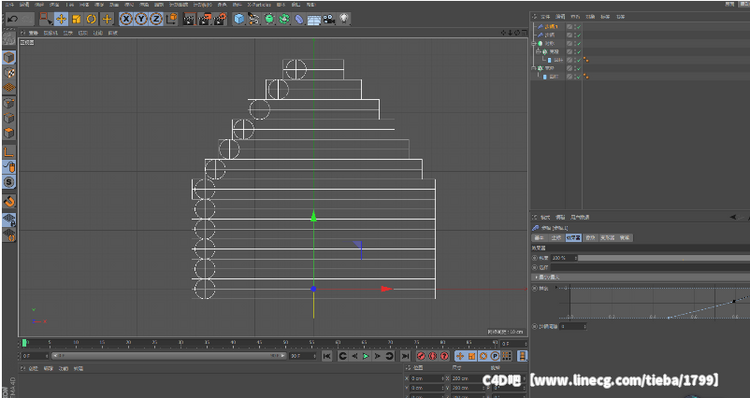Toggle the X axis lock
Image resolution: width=750 pixels, height=398 pixels.
[x=126, y=19]
